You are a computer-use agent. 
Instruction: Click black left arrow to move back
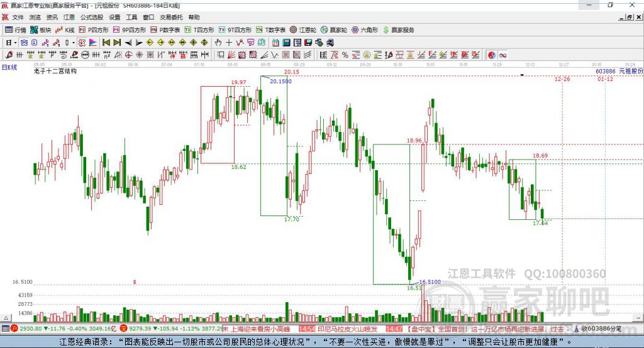[x=128, y=43]
